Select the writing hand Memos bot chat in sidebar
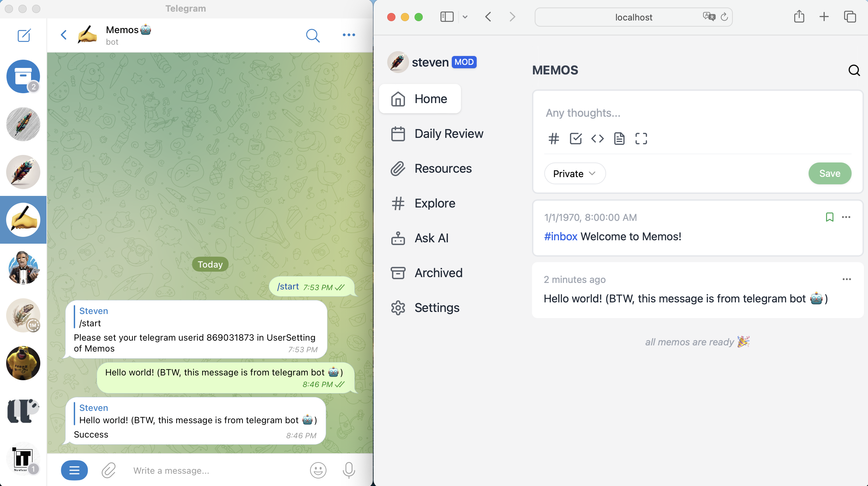The height and width of the screenshot is (486, 868). [x=23, y=220]
